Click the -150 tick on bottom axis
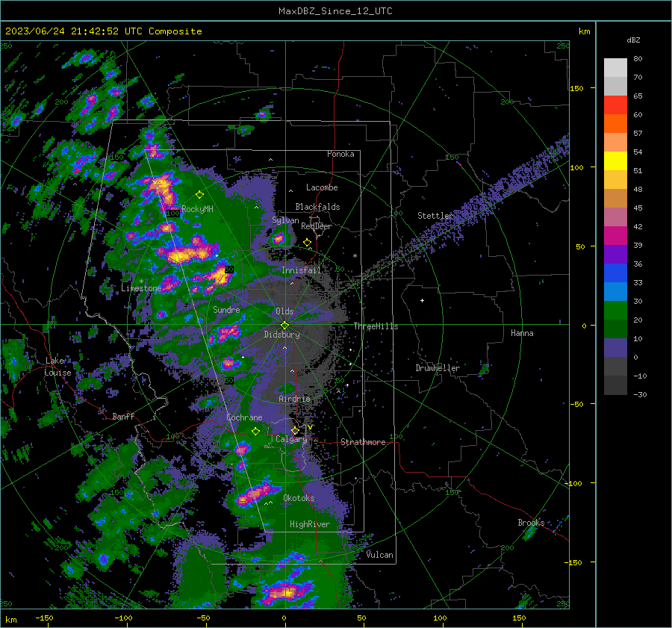 point(44,618)
